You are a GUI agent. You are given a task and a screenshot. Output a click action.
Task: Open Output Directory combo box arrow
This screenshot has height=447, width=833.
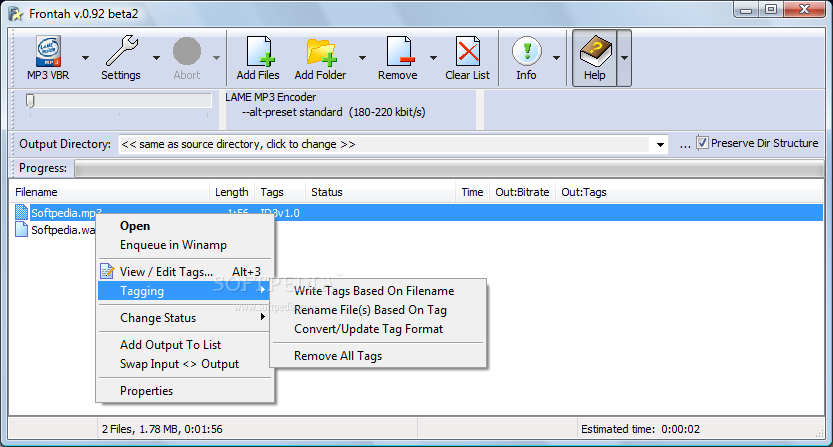pos(660,145)
